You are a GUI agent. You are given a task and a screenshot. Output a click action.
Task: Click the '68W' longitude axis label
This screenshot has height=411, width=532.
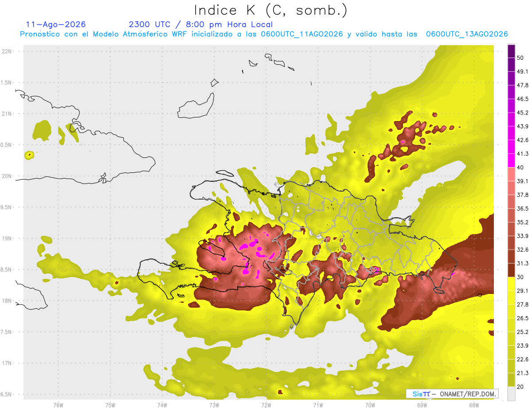[x=473, y=405]
